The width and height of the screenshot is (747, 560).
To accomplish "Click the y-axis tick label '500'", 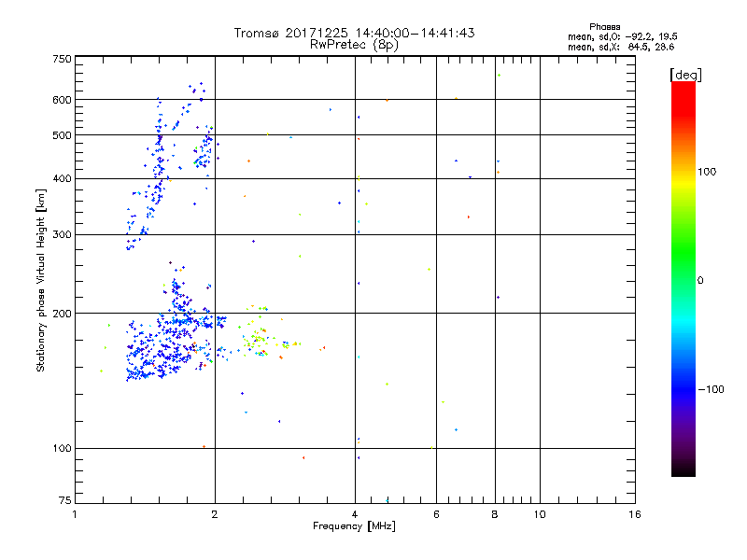I will [x=62, y=135].
